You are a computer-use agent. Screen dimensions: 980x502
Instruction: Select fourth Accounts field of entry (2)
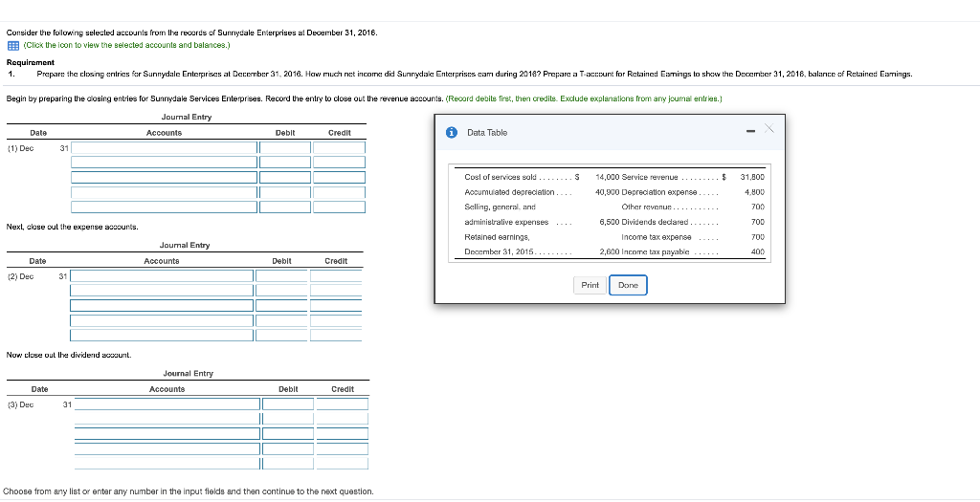[x=162, y=320]
